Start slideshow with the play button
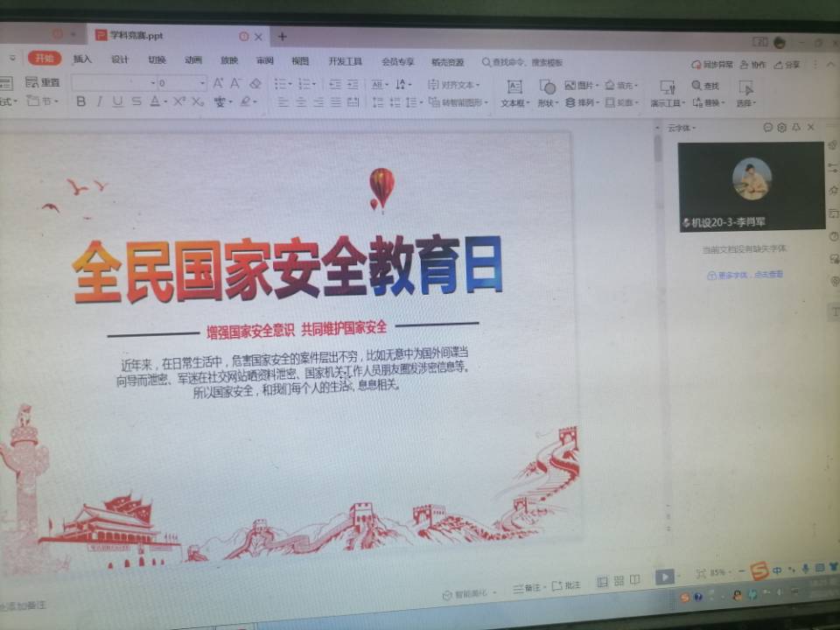 pos(665,577)
